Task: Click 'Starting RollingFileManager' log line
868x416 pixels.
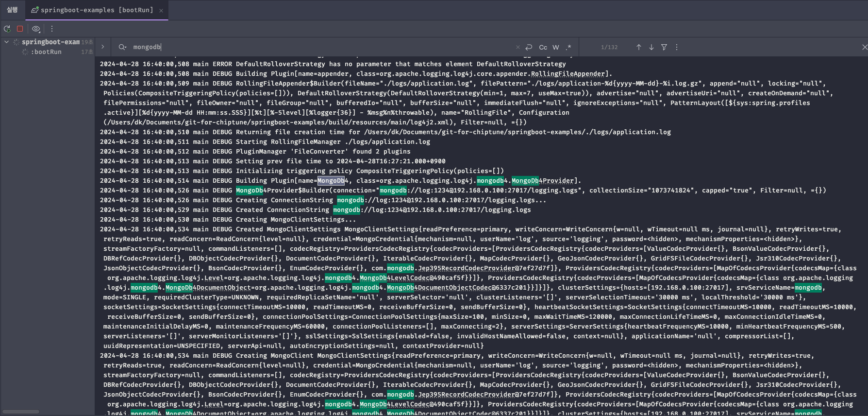Action: [x=265, y=142]
